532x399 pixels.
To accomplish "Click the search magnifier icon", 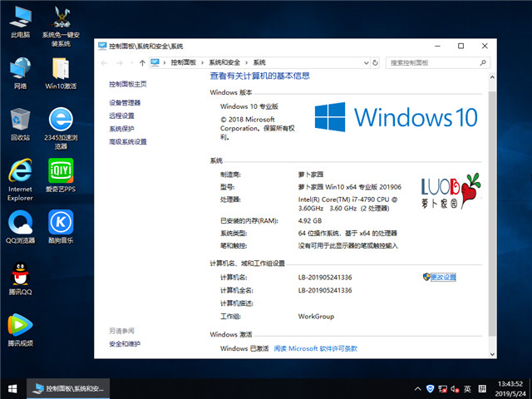I will (483, 63).
